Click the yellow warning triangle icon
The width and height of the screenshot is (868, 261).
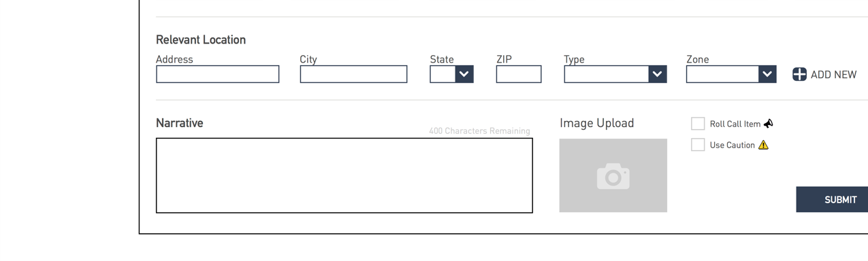[x=763, y=145]
